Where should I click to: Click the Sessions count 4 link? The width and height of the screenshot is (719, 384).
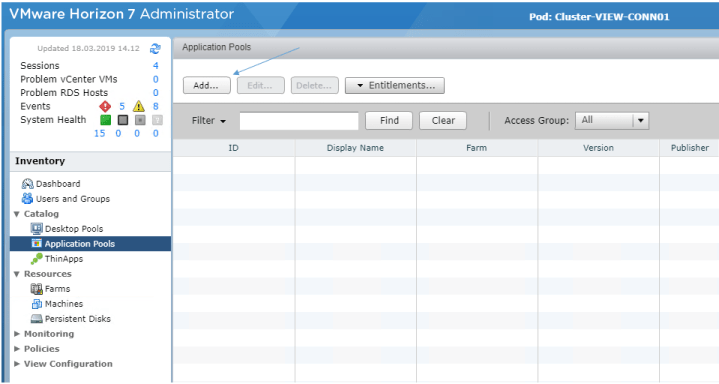point(156,66)
